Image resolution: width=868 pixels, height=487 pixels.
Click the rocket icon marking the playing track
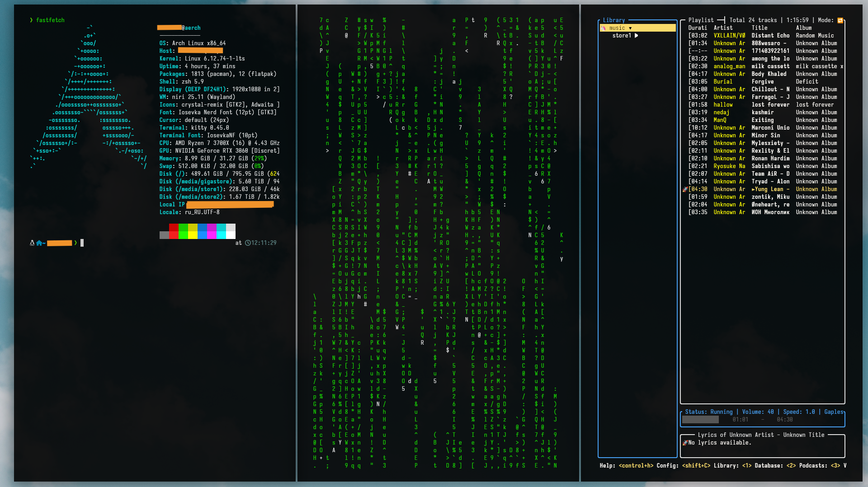point(685,189)
